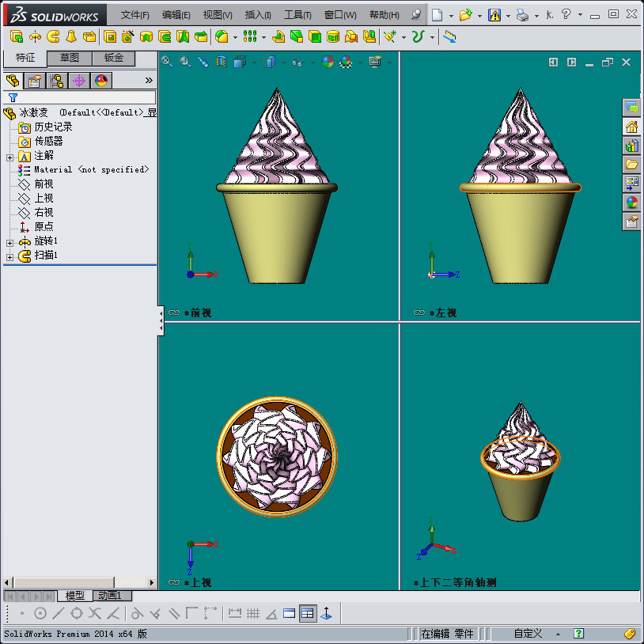Switch to the 草图 tab
Screen dimensions: 644x644
69,58
